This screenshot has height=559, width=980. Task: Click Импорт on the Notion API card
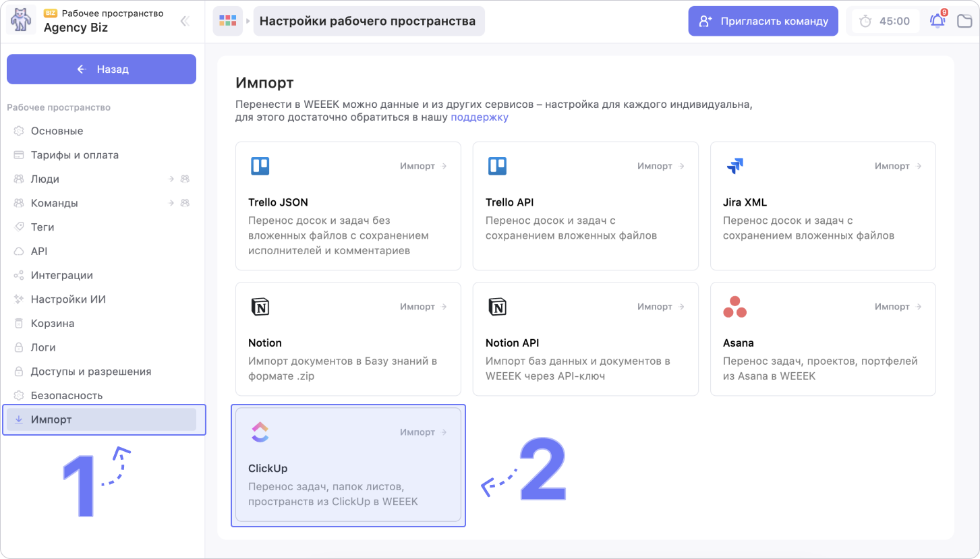pyautogui.click(x=661, y=307)
